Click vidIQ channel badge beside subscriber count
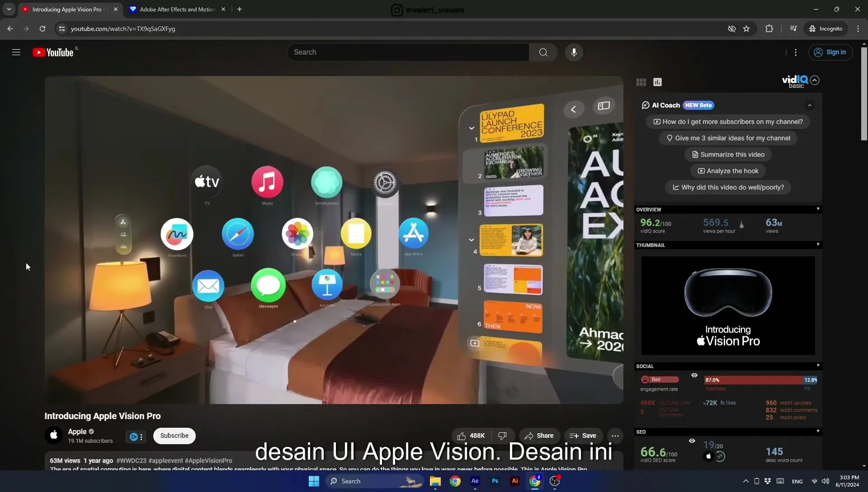The height and width of the screenshot is (492, 868). pos(136,437)
